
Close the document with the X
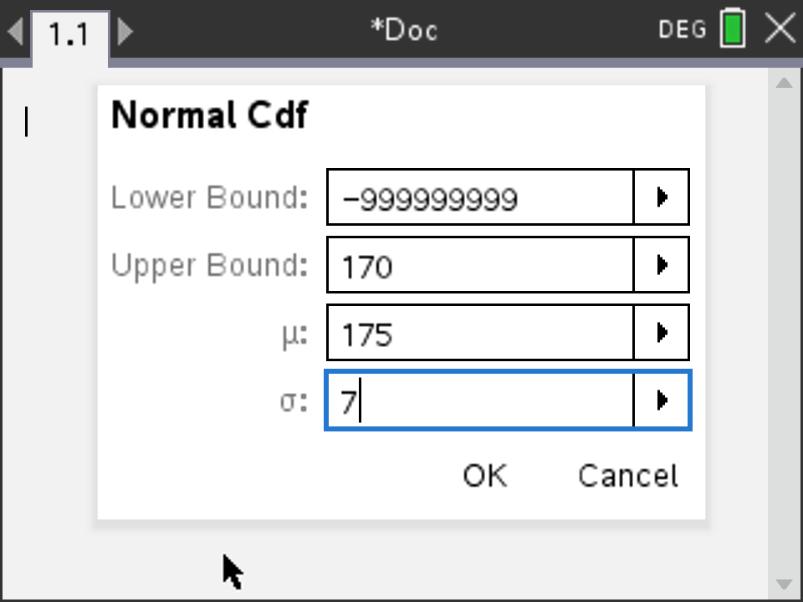click(780, 29)
